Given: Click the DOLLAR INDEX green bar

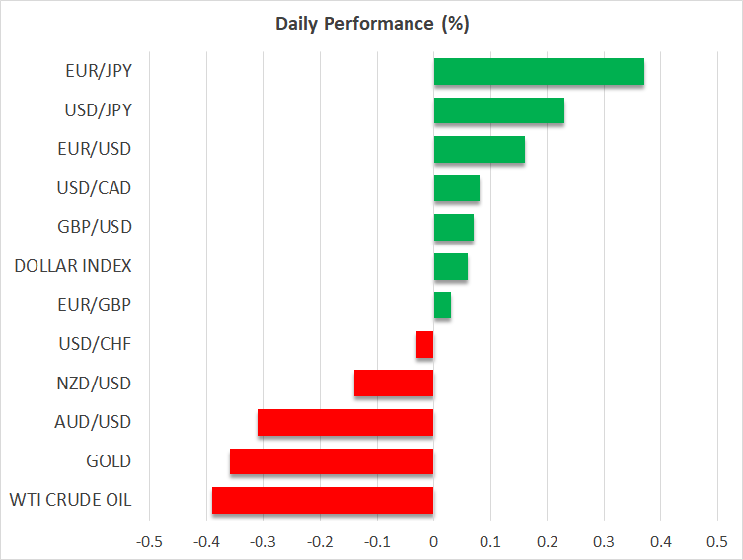Looking at the screenshot, I should pyautogui.click(x=450, y=266).
